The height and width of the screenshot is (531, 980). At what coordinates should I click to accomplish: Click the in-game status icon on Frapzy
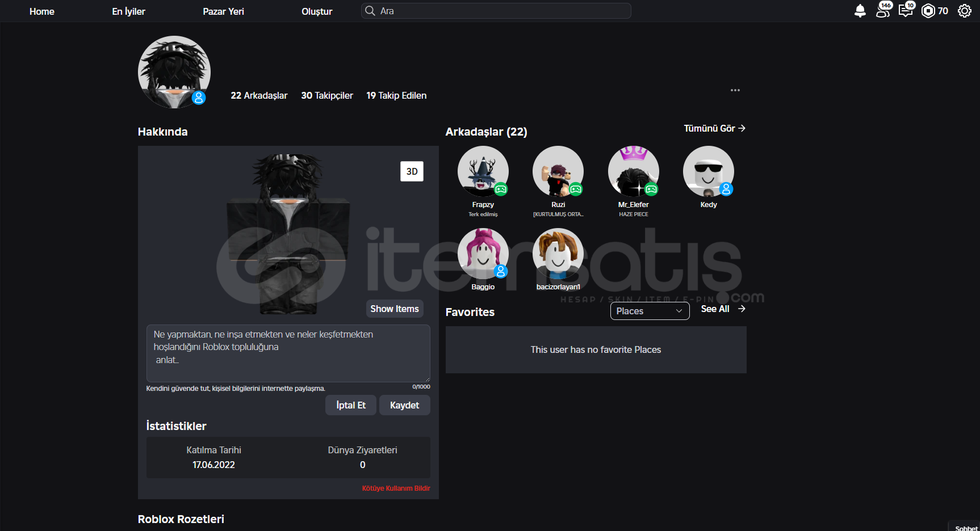point(501,189)
